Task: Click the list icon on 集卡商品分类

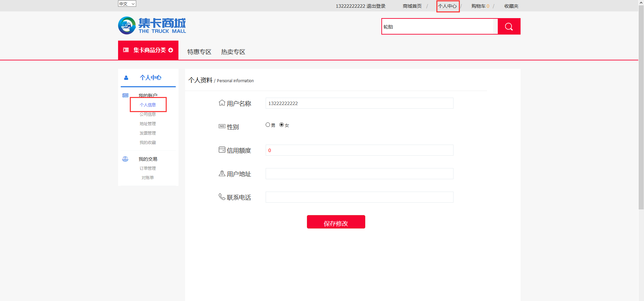Action: [x=126, y=50]
